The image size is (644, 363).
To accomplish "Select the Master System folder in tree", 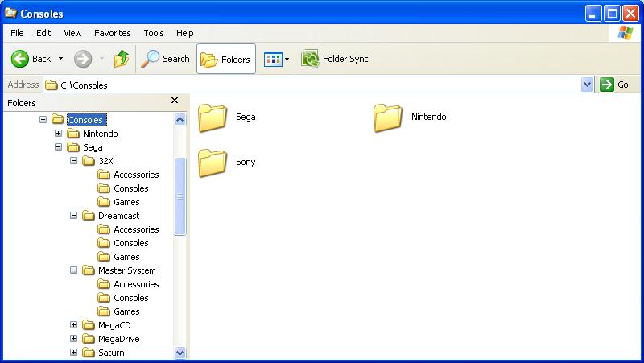I will pyautogui.click(x=127, y=270).
